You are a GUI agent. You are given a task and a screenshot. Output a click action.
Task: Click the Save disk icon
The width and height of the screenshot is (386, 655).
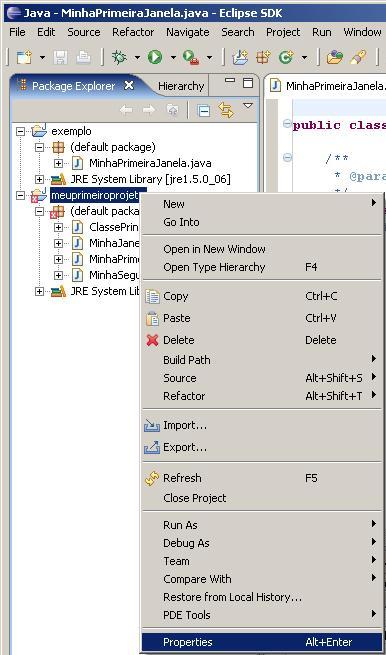point(61,57)
